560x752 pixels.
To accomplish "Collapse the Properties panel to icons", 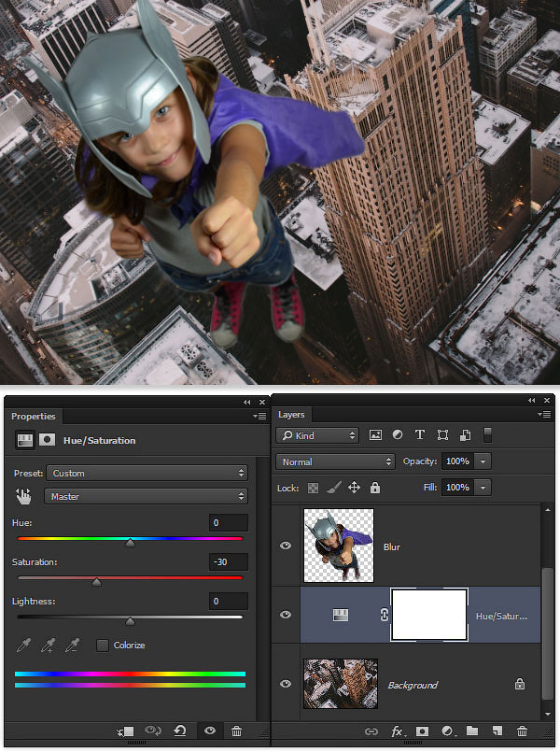I will [x=246, y=402].
